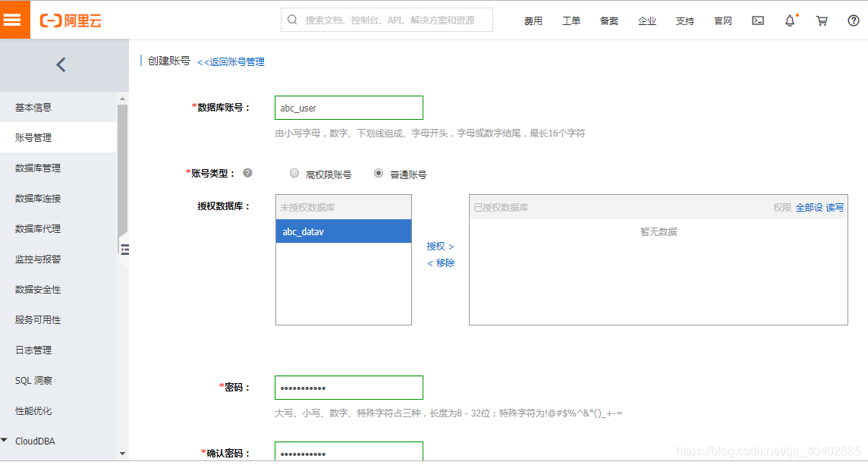Select the 普通账号 radio button
868x465 pixels.
pyautogui.click(x=379, y=173)
